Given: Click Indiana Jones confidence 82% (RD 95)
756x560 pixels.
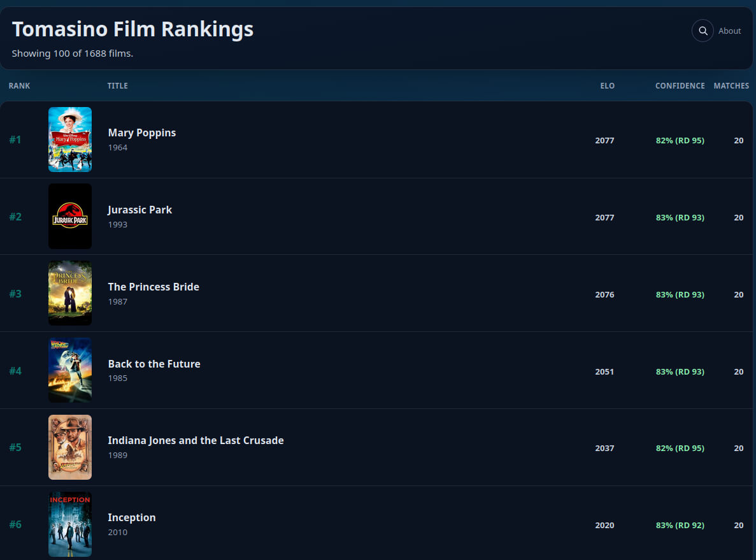Looking at the screenshot, I should 680,448.
